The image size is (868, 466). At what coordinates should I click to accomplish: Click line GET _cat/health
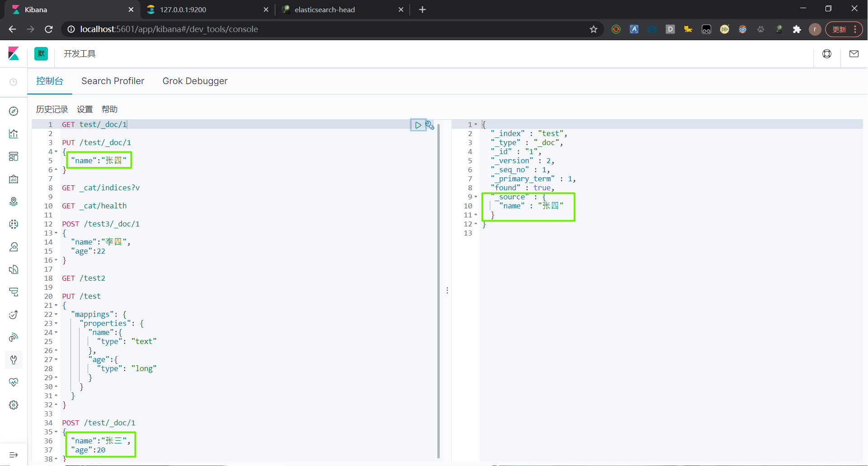tap(94, 206)
